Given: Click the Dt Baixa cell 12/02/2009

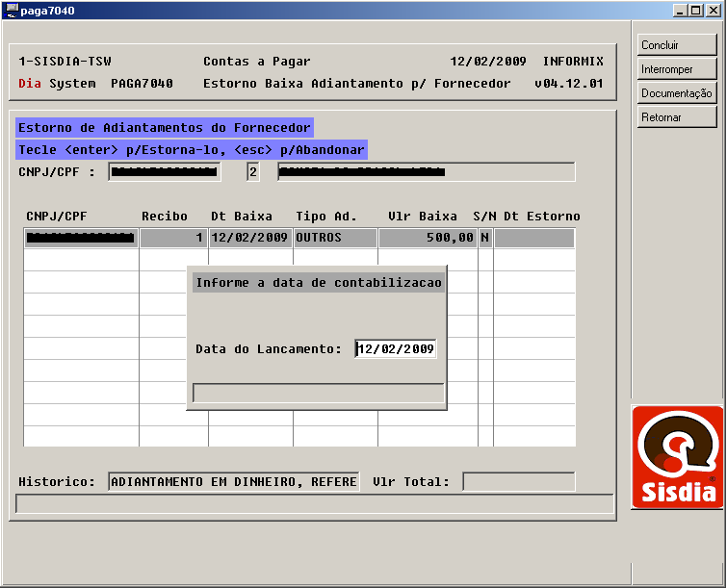Looking at the screenshot, I should [x=249, y=238].
